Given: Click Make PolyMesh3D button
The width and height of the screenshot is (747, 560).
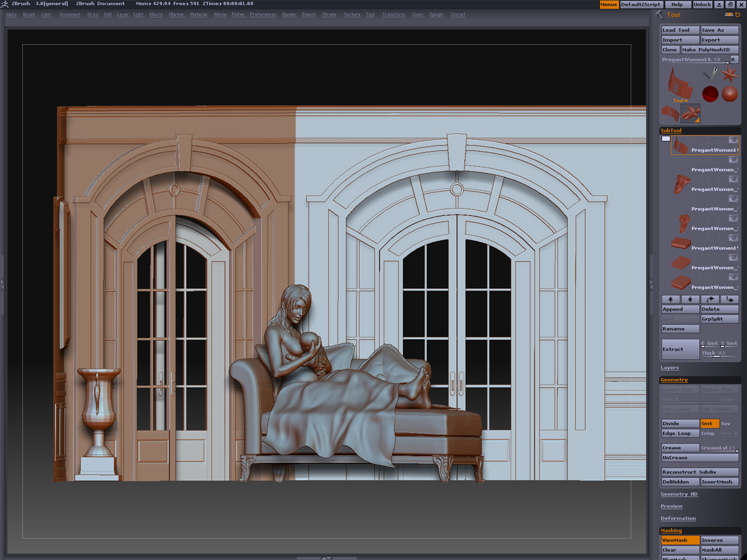Looking at the screenshot, I should (710, 50).
